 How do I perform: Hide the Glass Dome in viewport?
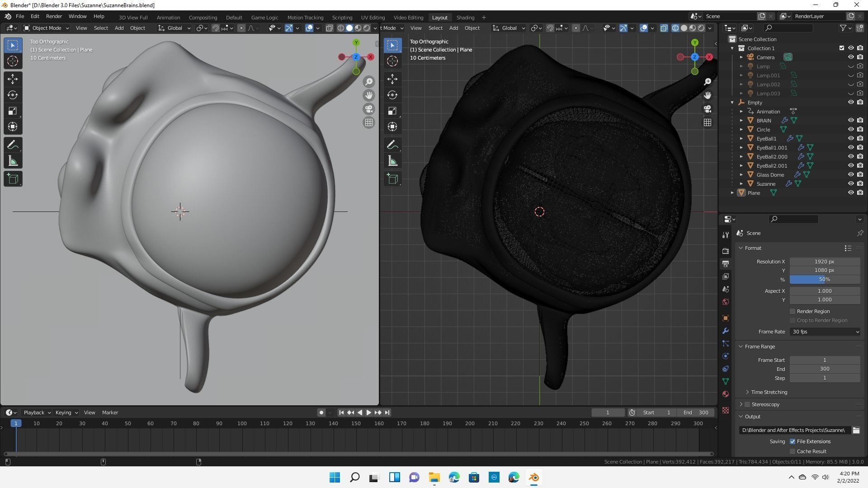[x=850, y=175]
